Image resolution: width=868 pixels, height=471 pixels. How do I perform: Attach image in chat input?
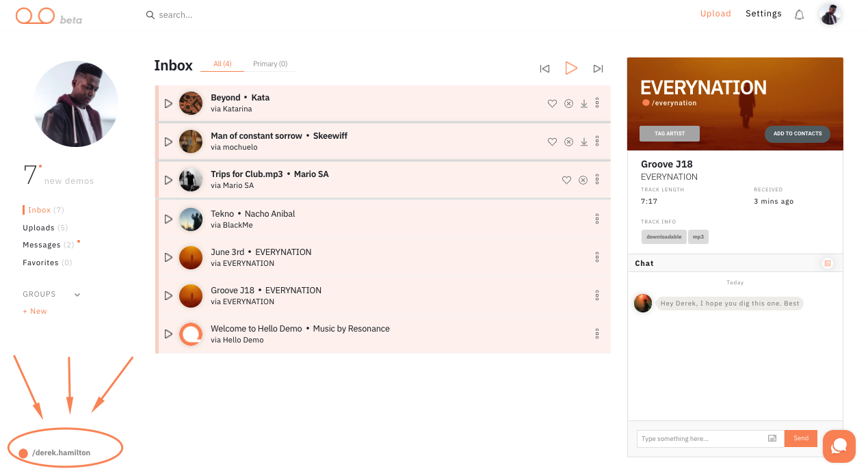point(772,438)
